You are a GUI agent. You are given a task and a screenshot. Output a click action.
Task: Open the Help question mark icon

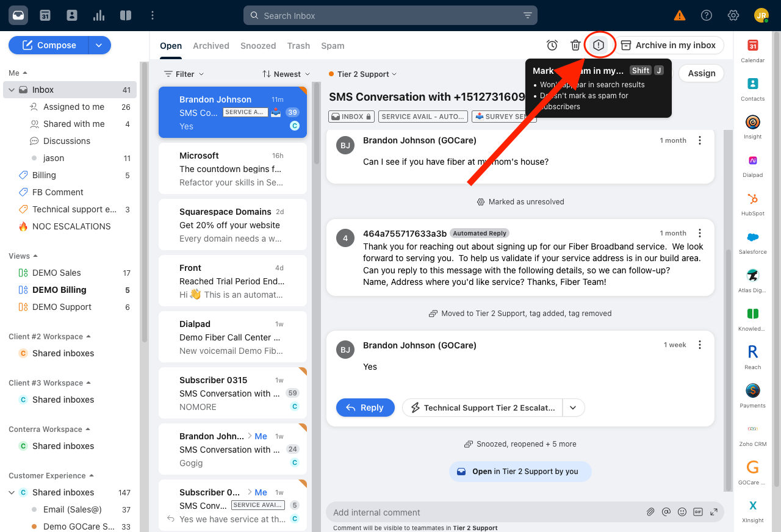(707, 15)
